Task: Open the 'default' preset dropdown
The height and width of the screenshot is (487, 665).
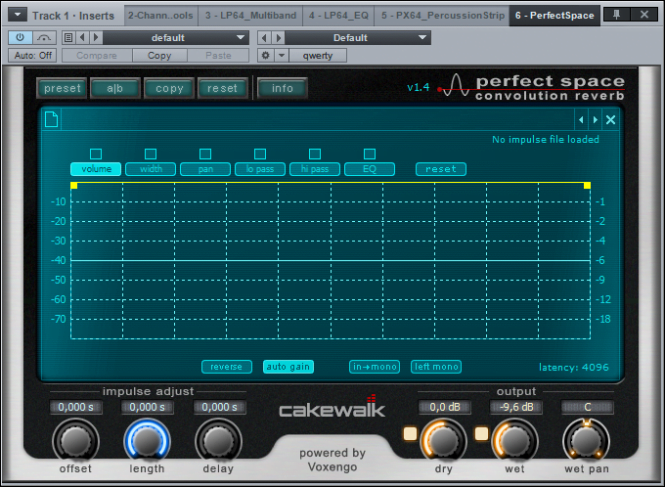Action: [x=176, y=37]
